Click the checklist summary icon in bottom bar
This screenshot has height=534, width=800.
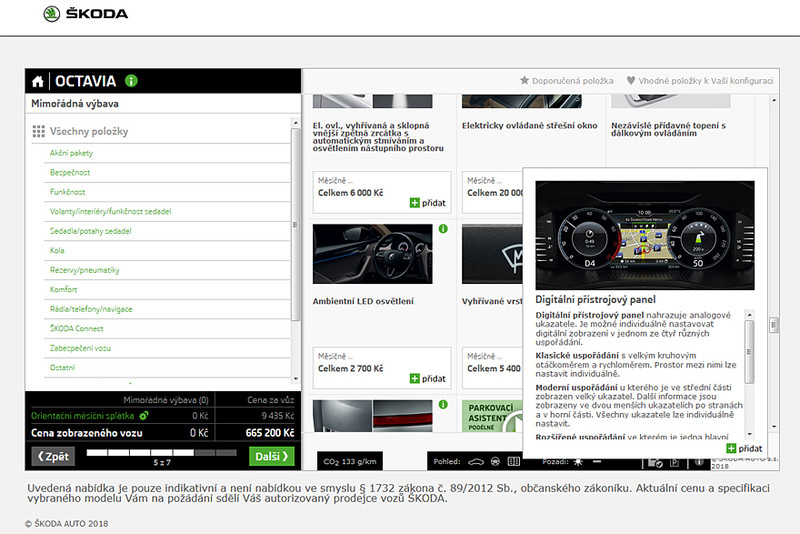(x=655, y=463)
